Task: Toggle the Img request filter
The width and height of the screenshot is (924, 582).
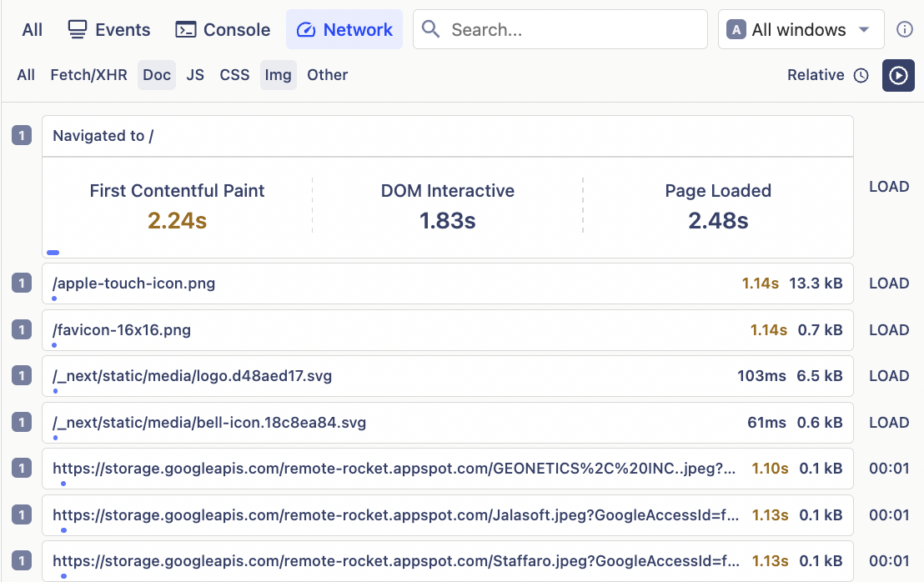Action: point(279,75)
